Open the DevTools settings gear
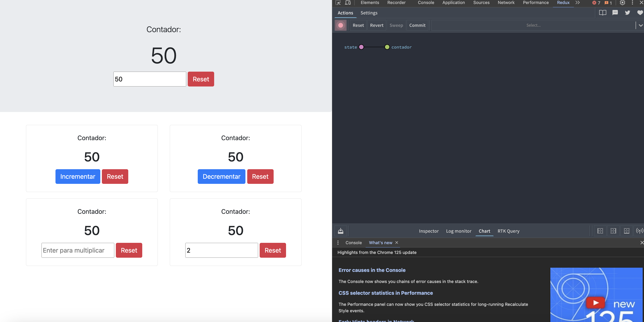This screenshot has width=644, height=322. (x=622, y=2)
